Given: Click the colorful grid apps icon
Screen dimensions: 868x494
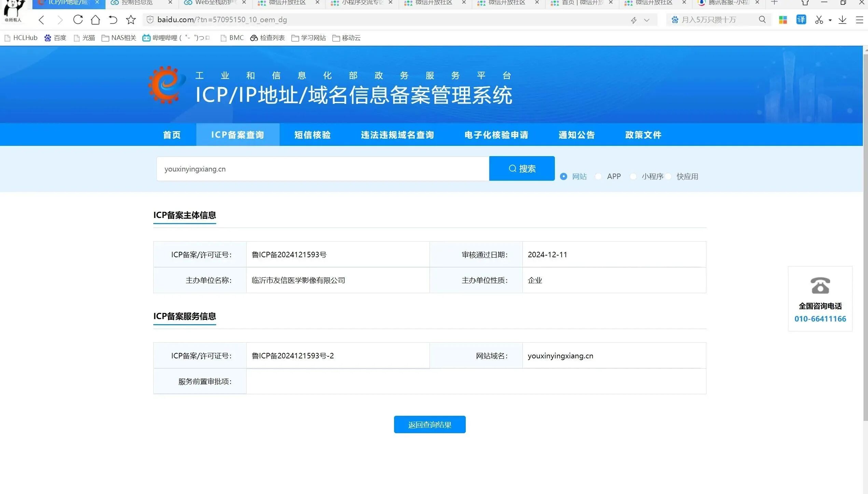Looking at the screenshot, I should click(783, 20).
